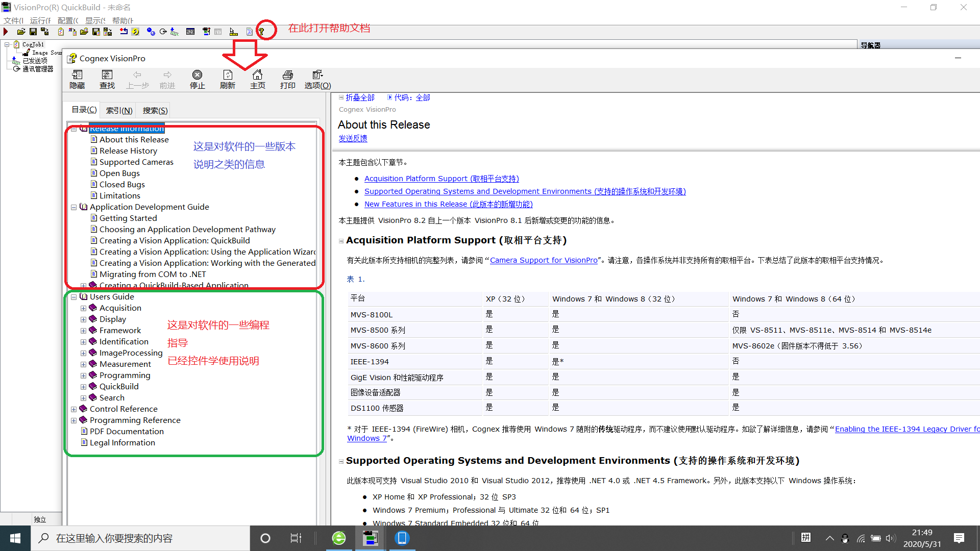Expand the Acquisition book node

83,308
